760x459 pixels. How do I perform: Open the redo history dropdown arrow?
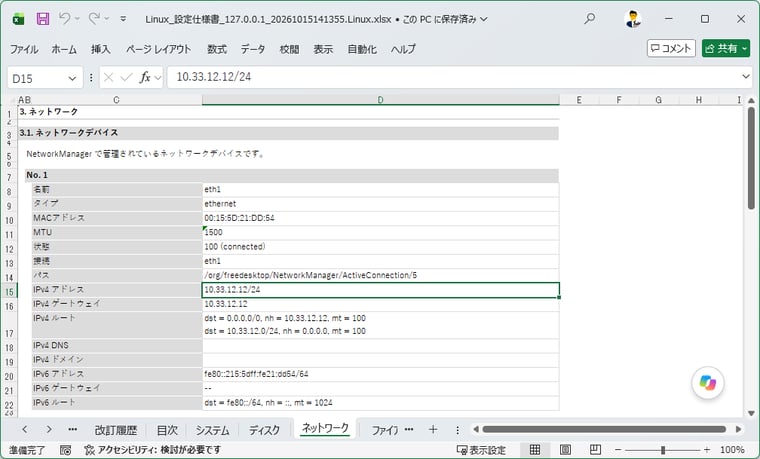click(107, 19)
